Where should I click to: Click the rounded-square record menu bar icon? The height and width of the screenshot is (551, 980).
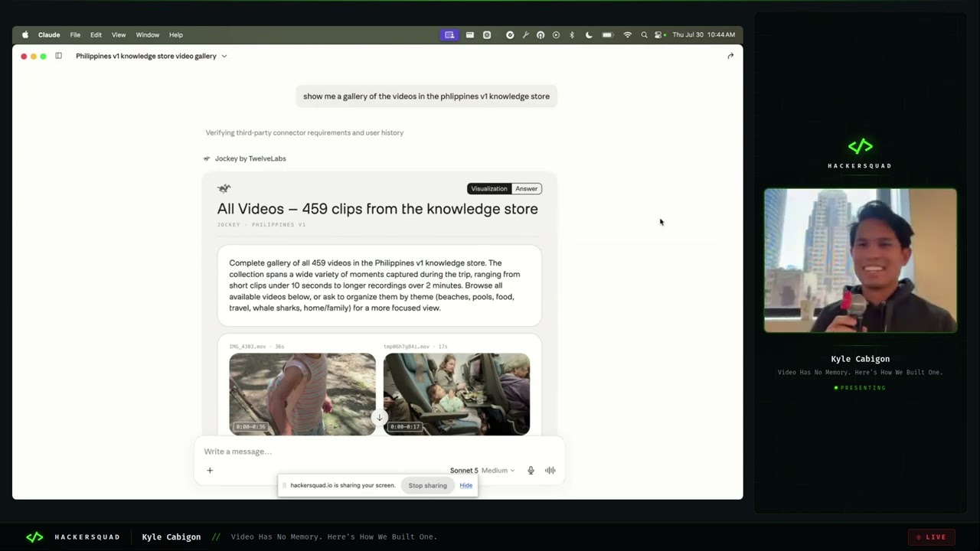487,34
